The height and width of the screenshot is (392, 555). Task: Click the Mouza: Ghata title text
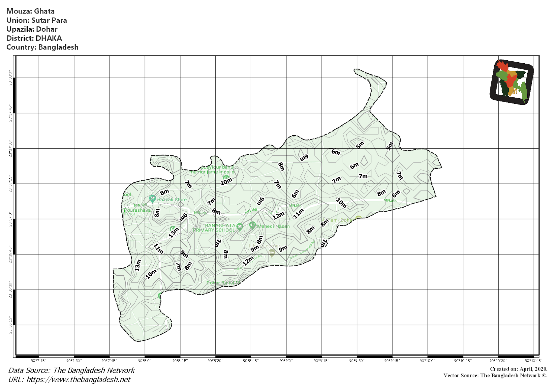(x=31, y=11)
